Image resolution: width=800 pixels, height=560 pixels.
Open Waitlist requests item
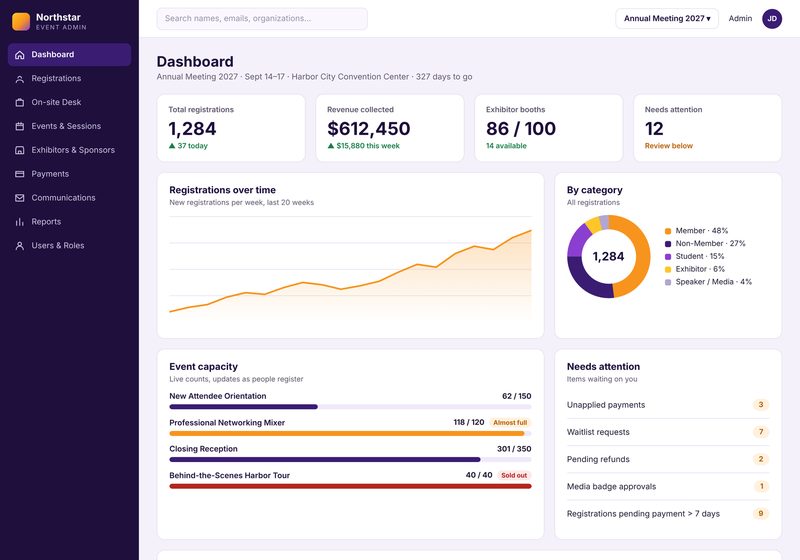(668, 432)
